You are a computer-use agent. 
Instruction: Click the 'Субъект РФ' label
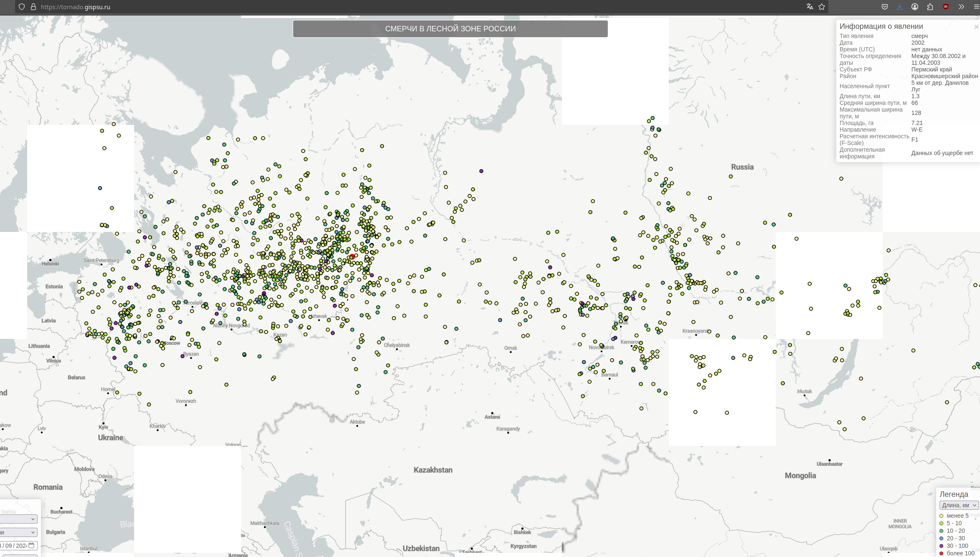click(x=856, y=69)
